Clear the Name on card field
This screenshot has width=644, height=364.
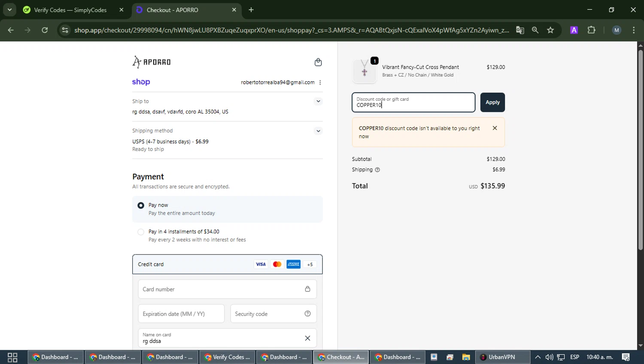click(x=307, y=338)
